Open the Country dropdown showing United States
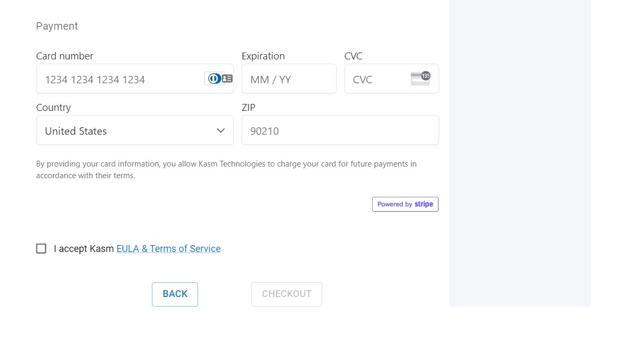Screen dimensions: 644x340 [127, 130]
